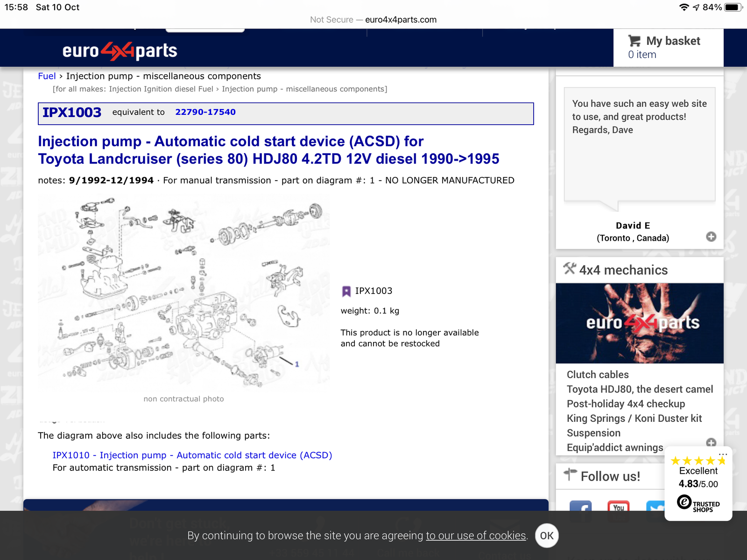Viewport: 747px width, 560px height.
Task: Click the injection pump exploded diagram image
Action: (x=184, y=293)
